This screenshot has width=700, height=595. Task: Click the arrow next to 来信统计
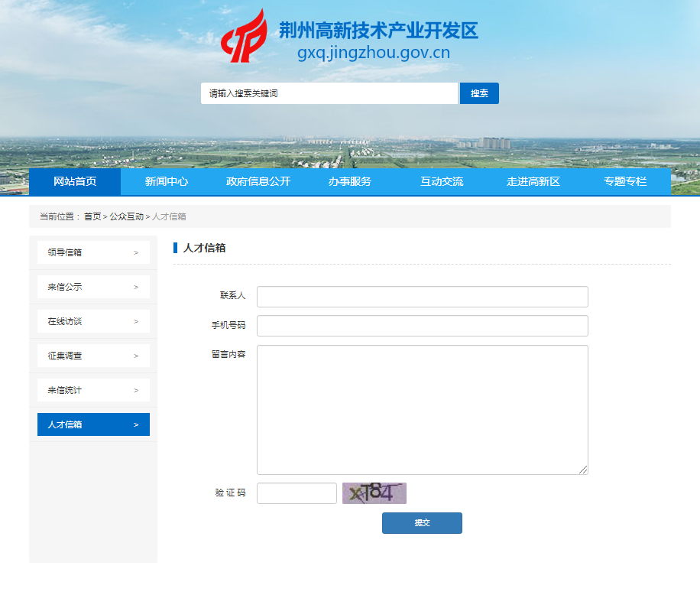[x=136, y=390]
